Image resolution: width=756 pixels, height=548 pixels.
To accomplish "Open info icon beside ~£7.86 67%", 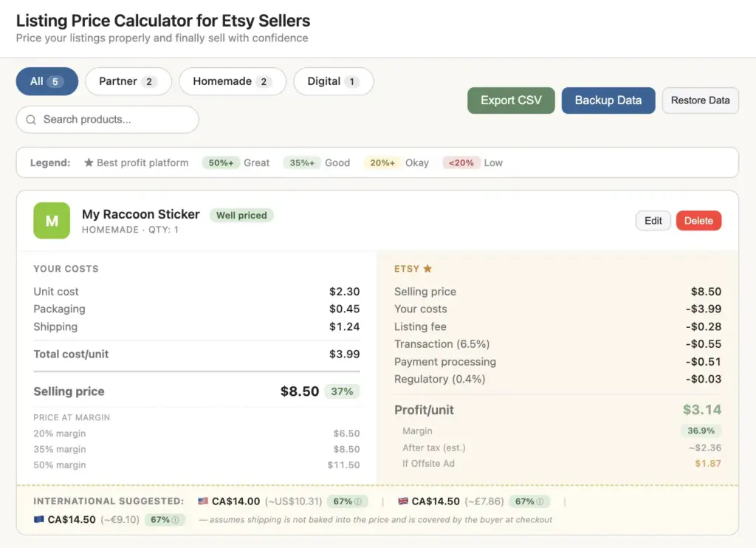I will [540, 501].
